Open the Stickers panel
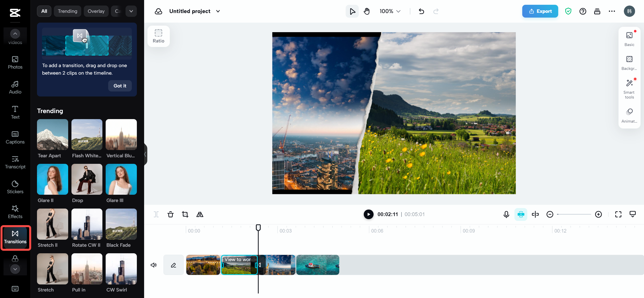The width and height of the screenshot is (644, 298). (x=15, y=187)
